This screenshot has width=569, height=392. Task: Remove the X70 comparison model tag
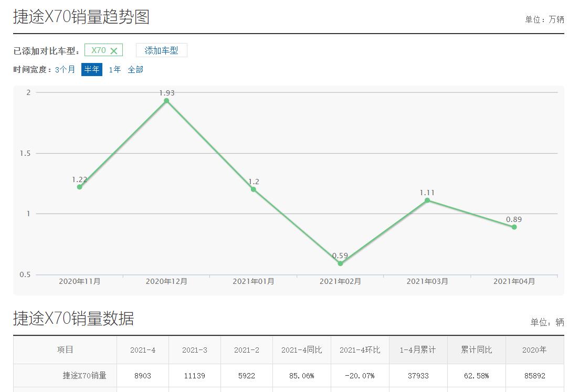(x=113, y=51)
